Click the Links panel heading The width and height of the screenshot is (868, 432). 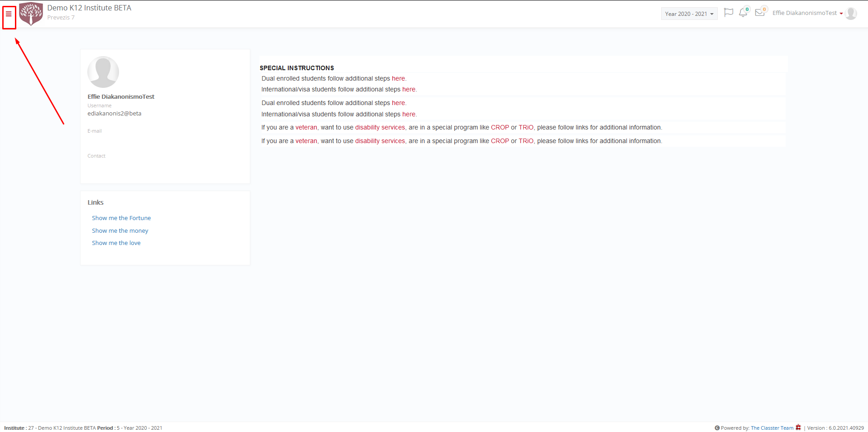(95, 202)
